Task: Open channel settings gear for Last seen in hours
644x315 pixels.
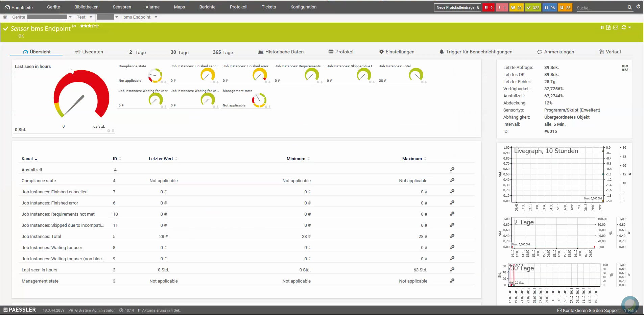Action: [x=452, y=270]
